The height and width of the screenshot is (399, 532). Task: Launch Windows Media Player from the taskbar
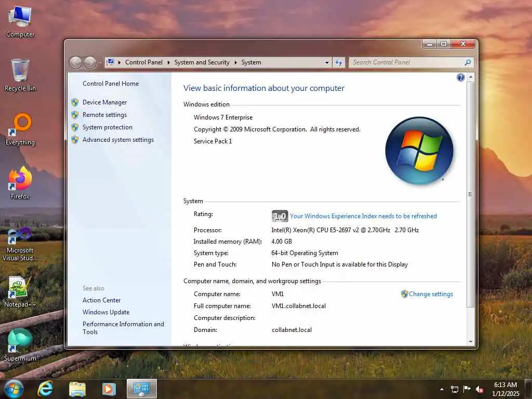pyautogui.click(x=109, y=389)
